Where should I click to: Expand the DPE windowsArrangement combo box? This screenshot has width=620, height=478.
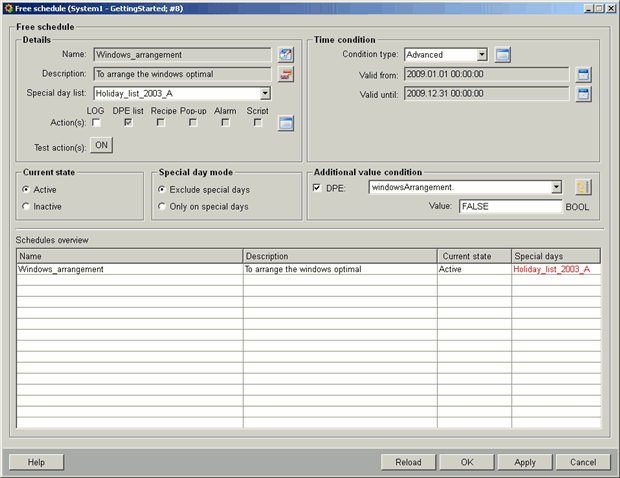(x=556, y=187)
